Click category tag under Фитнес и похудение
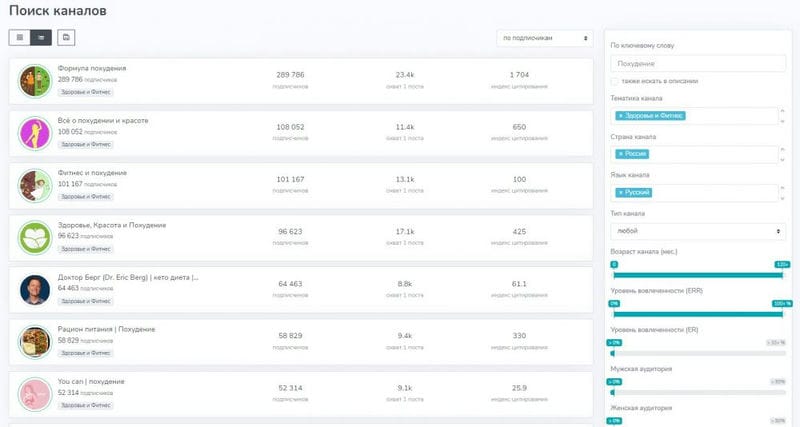This screenshot has width=800, height=427. point(85,196)
